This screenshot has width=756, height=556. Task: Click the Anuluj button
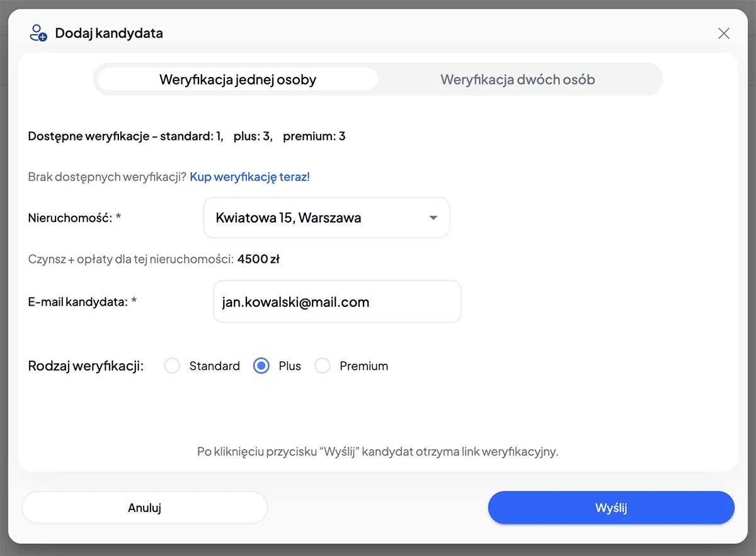(x=144, y=507)
